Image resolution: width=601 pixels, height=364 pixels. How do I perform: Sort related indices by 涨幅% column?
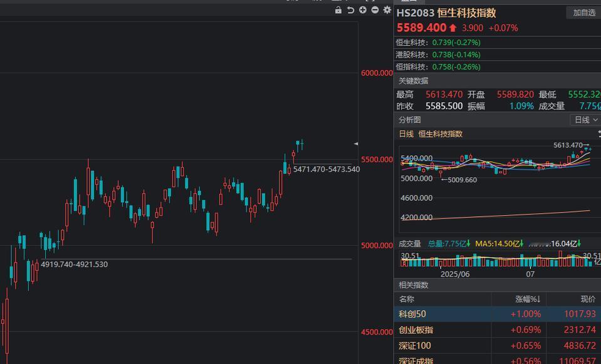coord(527,299)
